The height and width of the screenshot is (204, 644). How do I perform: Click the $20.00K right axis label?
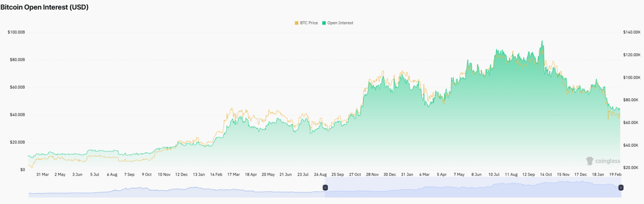click(632, 168)
